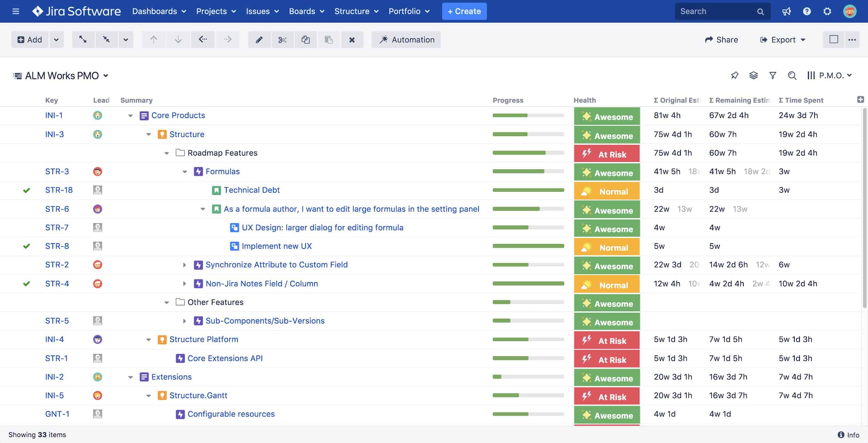Toggle the checkmark next to STR-18

27,190
